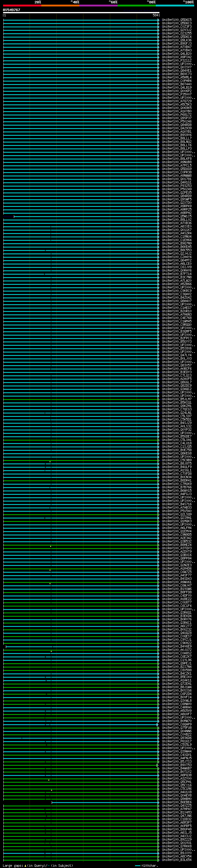Screen dimensions: 197x868
Task: Click the white query sequence bar
Action: [81, 13]
